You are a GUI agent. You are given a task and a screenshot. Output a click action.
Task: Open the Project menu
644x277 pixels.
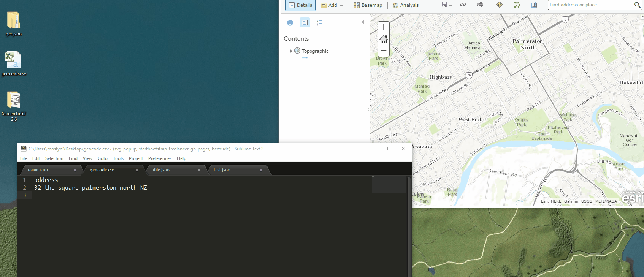pos(136,158)
